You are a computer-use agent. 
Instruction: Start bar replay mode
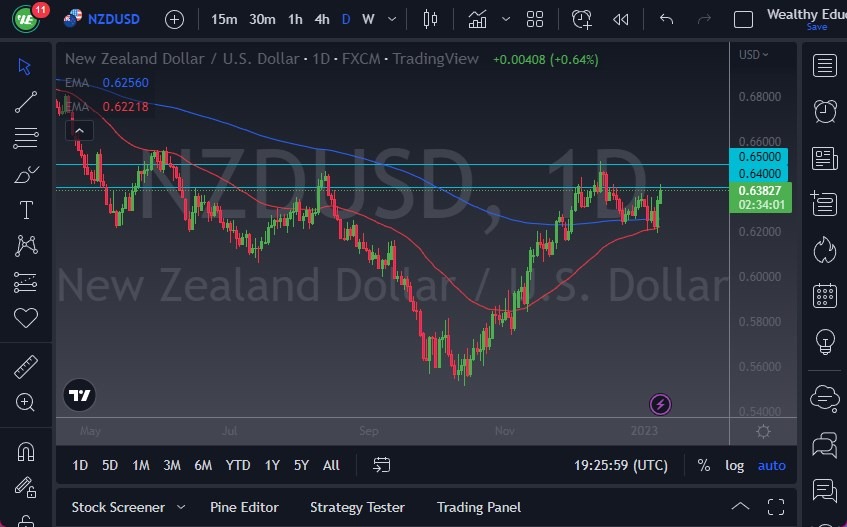tap(621, 20)
